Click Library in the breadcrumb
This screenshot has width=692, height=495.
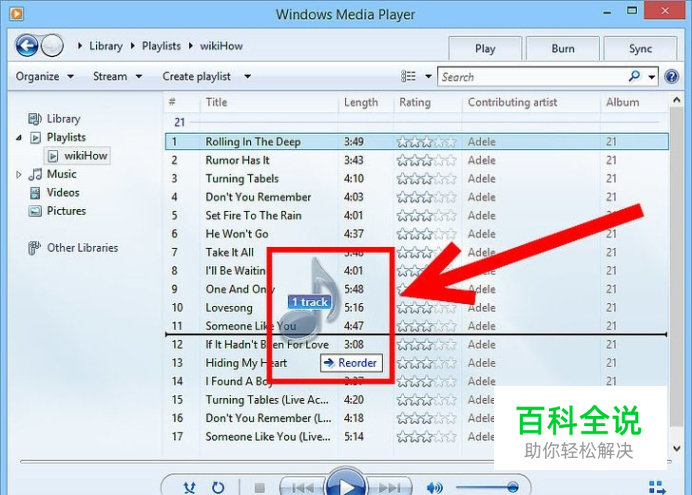(x=106, y=46)
